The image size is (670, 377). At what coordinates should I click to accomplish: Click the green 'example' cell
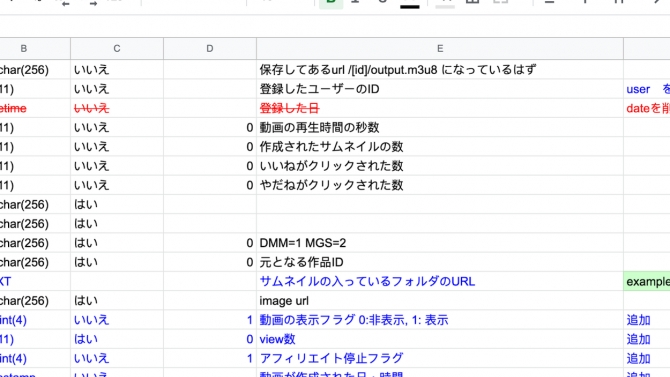(x=646, y=281)
